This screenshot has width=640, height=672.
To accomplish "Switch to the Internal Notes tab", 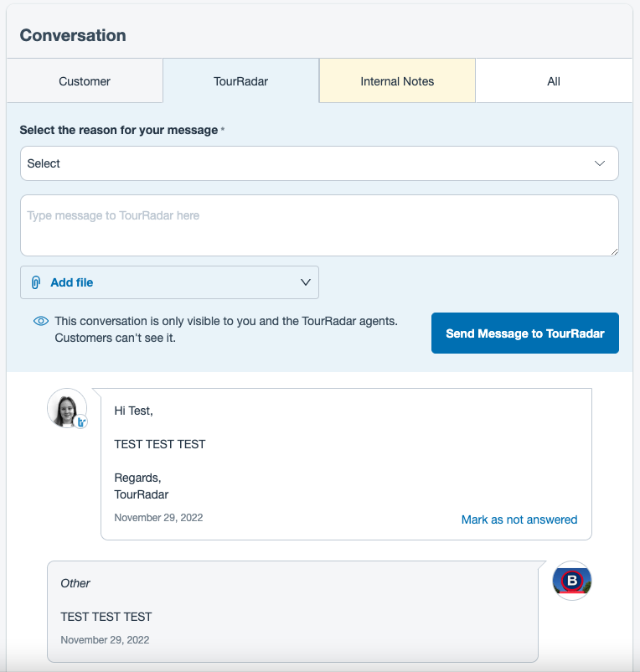I will [x=397, y=81].
